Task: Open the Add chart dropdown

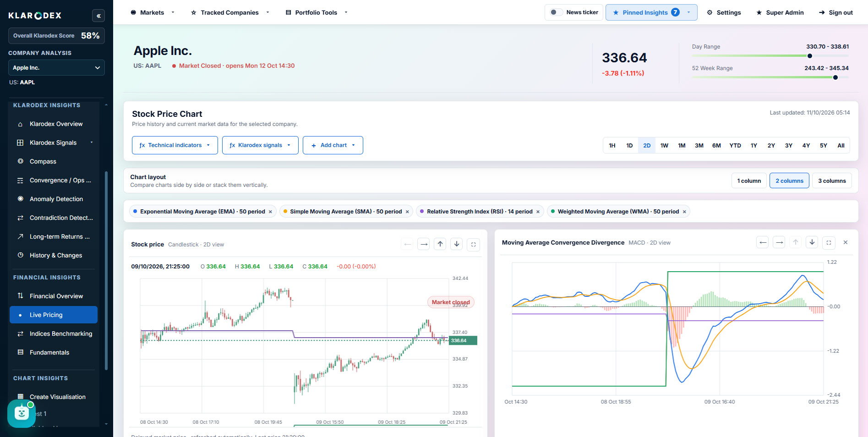Action: (x=333, y=145)
